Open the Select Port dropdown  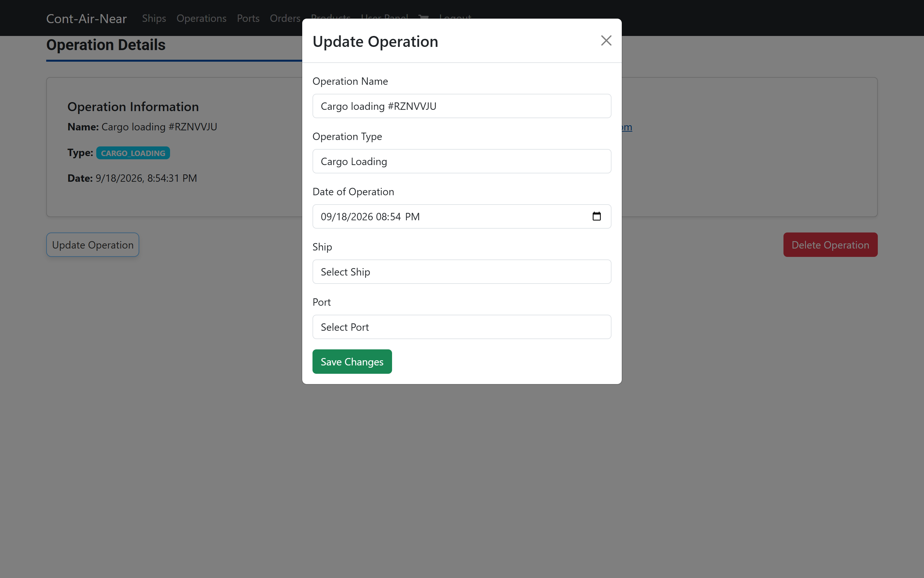coord(462,327)
